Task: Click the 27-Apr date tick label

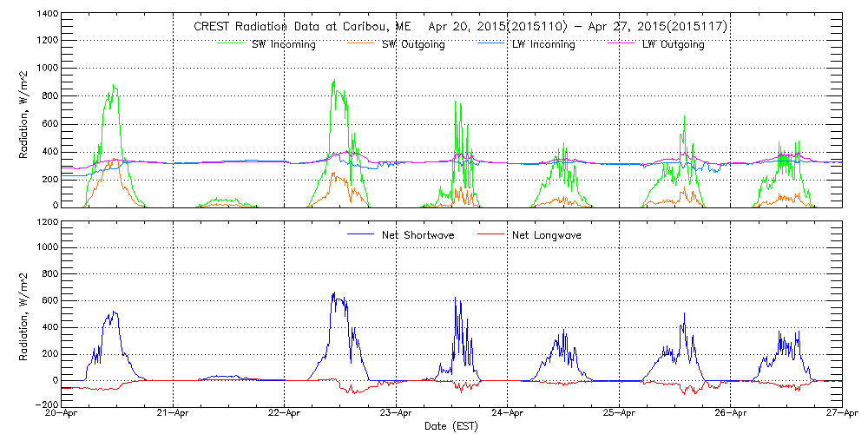Action: (841, 413)
